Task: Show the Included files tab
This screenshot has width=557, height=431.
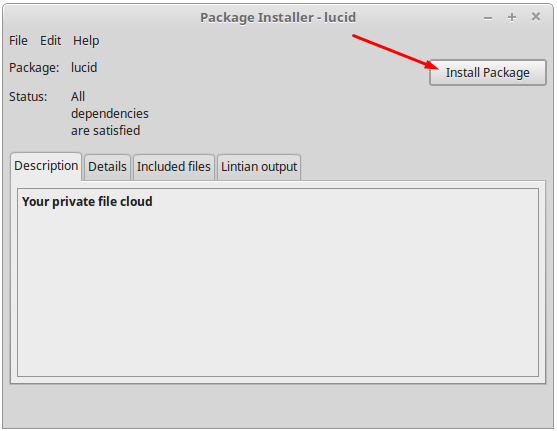Action: pyautogui.click(x=174, y=167)
